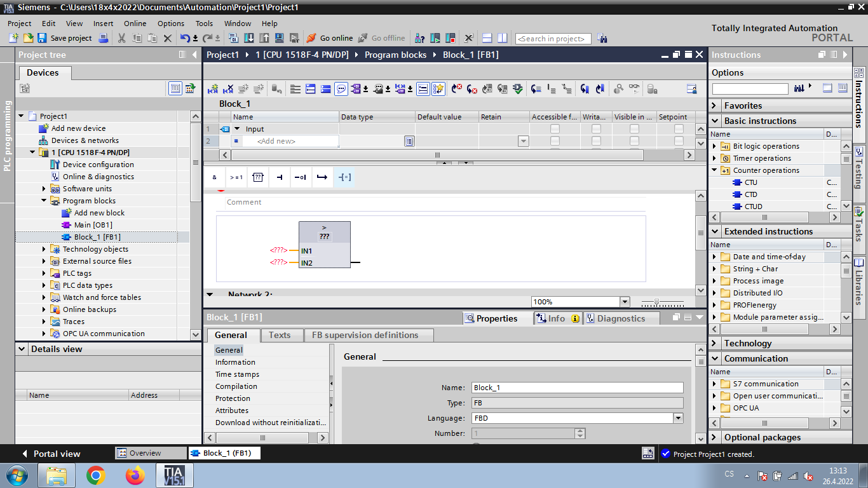868x488 pixels.
Task: Toggle showing favorites in the editor
Action: (438, 89)
